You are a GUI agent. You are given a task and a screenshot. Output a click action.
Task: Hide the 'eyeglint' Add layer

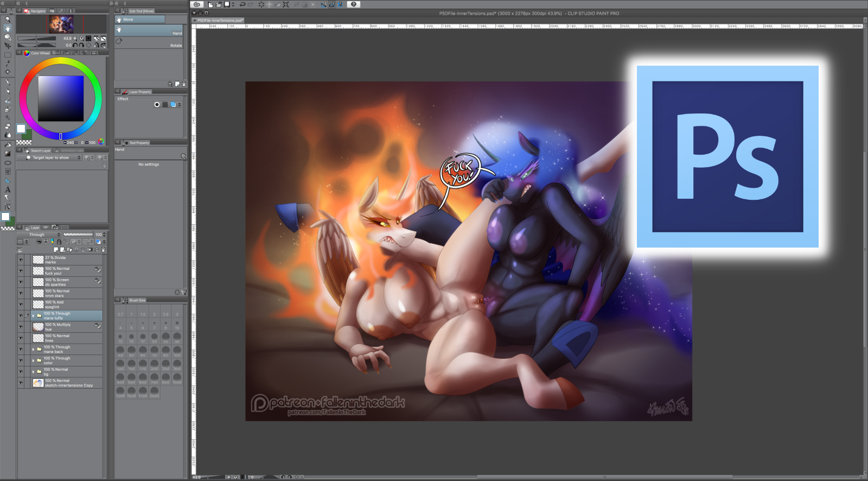click(21, 305)
